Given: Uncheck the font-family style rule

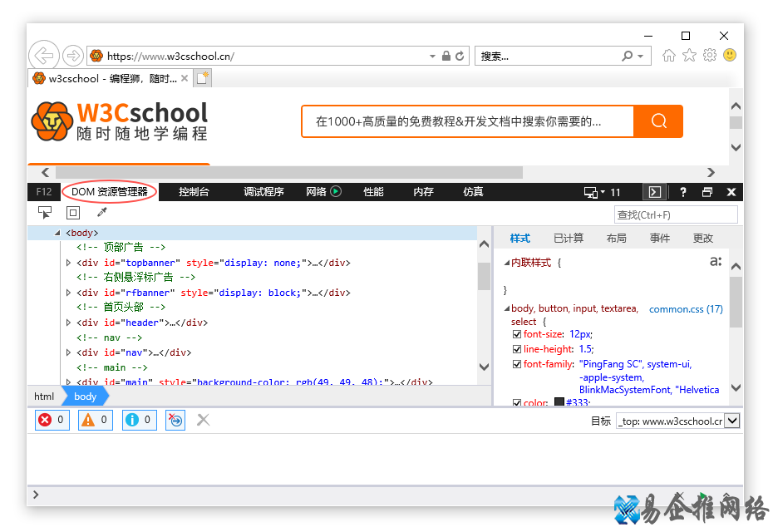Looking at the screenshot, I should (517, 363).
